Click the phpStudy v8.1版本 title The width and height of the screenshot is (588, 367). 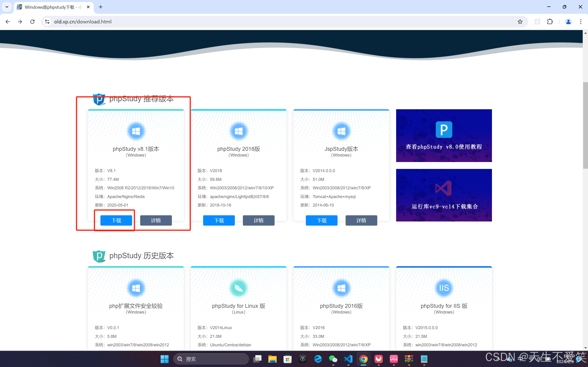point(136,149)
